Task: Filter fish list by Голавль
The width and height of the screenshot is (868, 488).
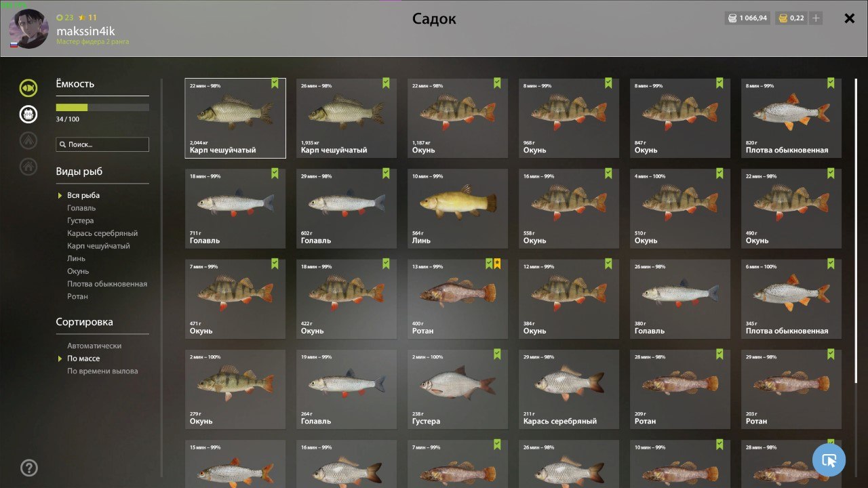Action: coord(81,208)
